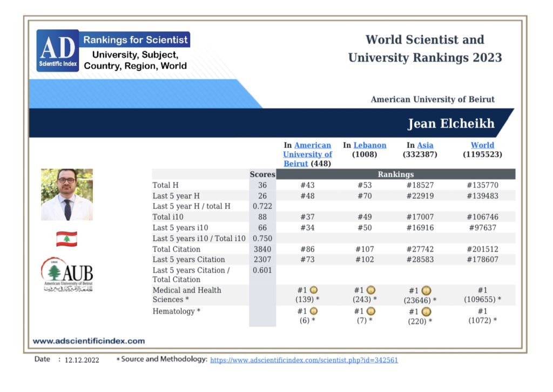Viewport: 553px width, 392px height.
Task: Click Total i10 Lebanon rank #49
Action: coord(365,217)
